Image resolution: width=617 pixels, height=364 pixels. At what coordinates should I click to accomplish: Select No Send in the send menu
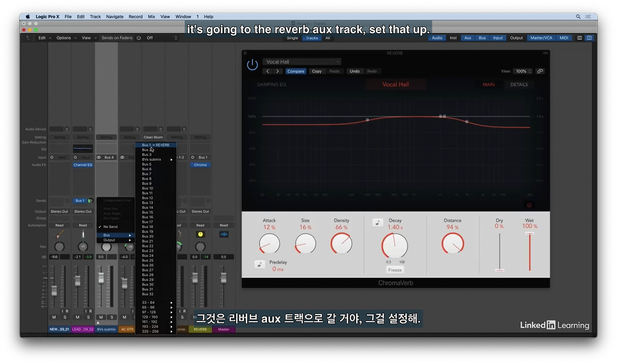pyautogui.click(x=115, y=227)
